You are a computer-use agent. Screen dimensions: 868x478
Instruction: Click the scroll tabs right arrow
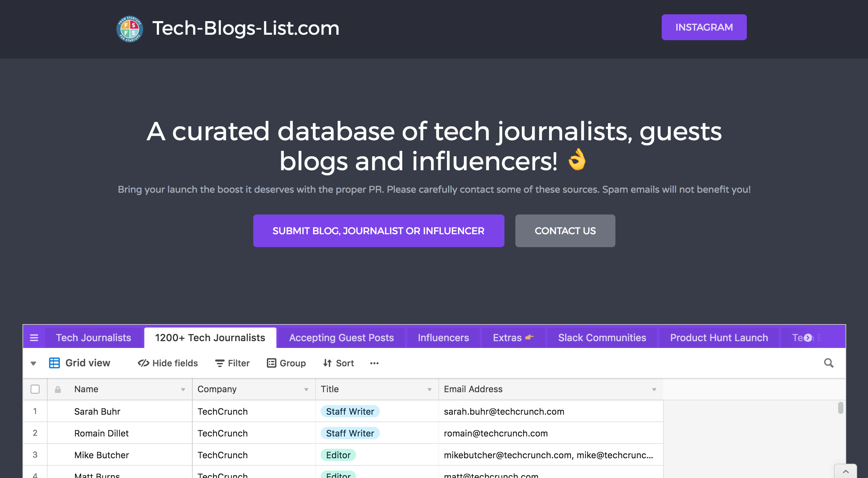coord(808,338)
